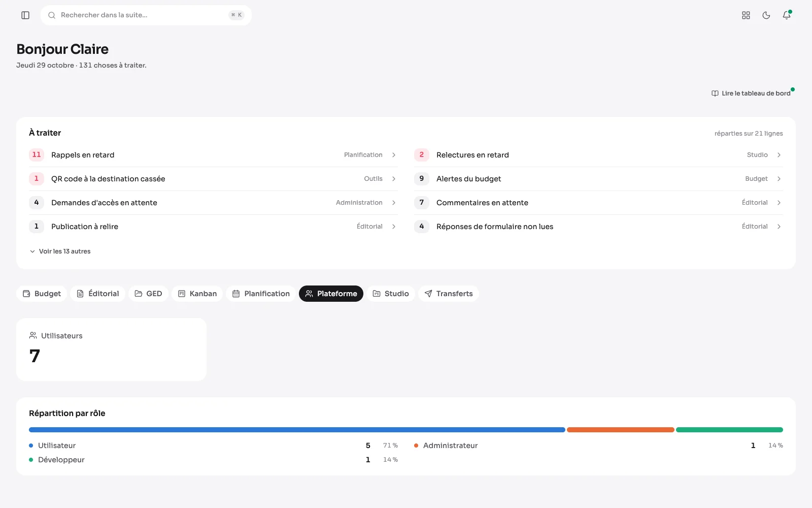Click the 9 badge beside Alertes du budget
The image size is (812, 508).
pyautogui.click(x=422, y=179)
